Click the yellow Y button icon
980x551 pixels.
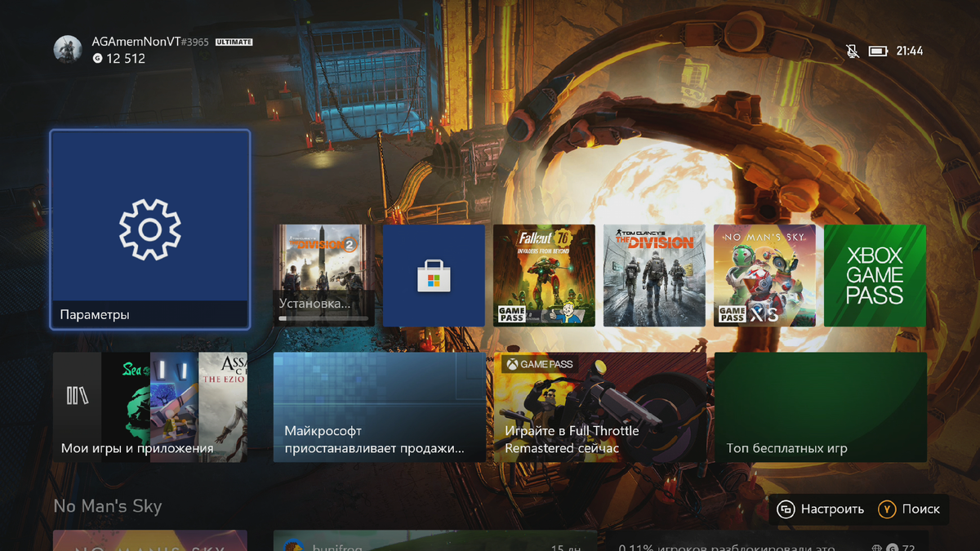point(886,509)
